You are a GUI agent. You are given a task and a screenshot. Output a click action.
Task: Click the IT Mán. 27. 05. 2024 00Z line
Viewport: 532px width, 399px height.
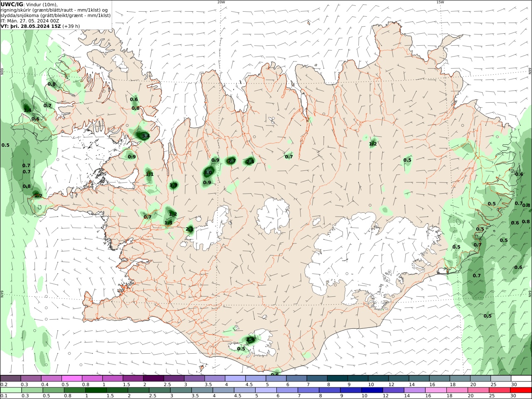(x=30, y=20)
